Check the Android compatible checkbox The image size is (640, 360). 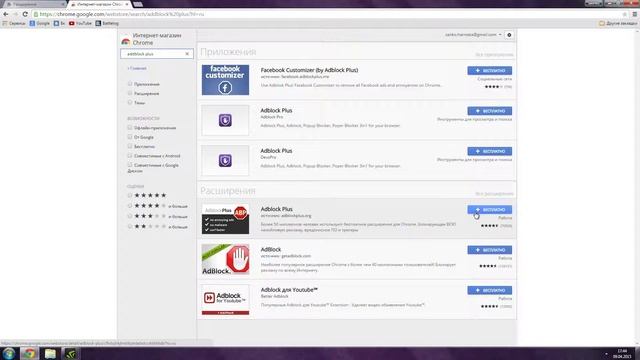[x=130, y=156]
